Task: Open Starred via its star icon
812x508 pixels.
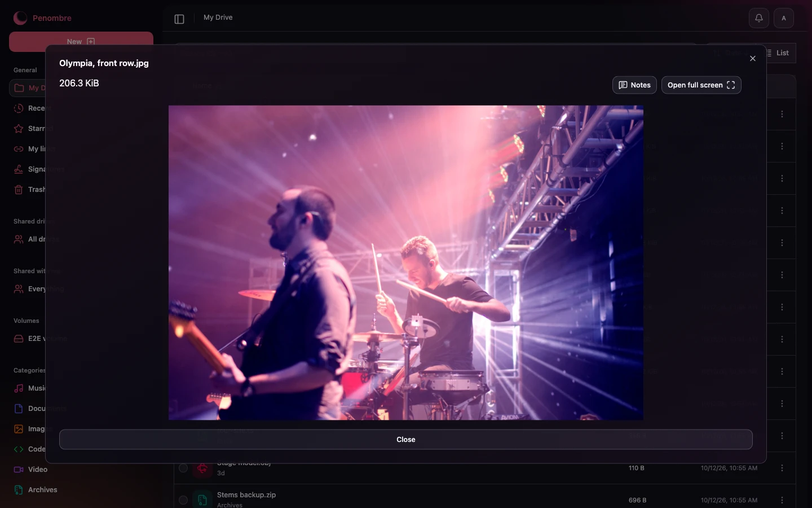Action: coord(19,129)
